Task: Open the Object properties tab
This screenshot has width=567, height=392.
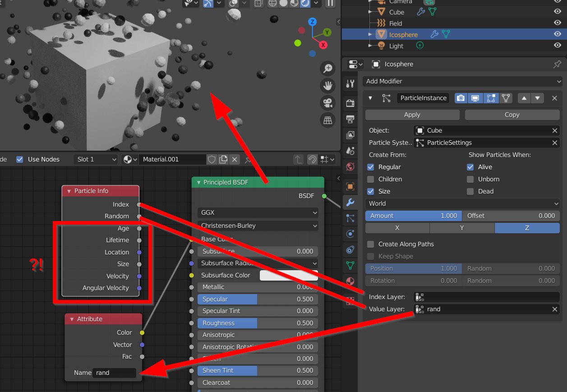Action: coord(350,186)
